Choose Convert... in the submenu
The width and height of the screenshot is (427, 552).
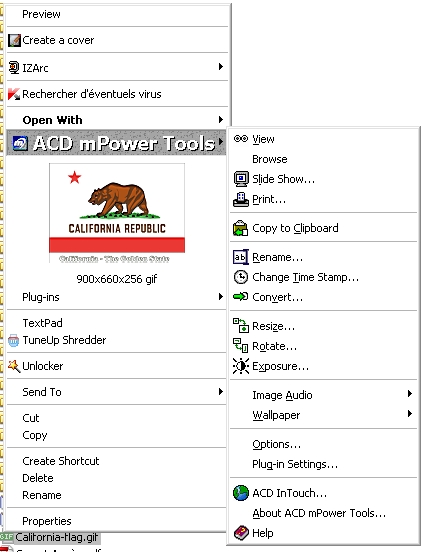323,297
